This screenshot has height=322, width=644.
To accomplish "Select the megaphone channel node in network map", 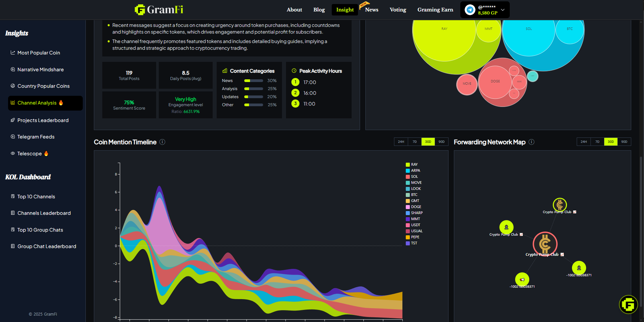I will click(522, 279).
